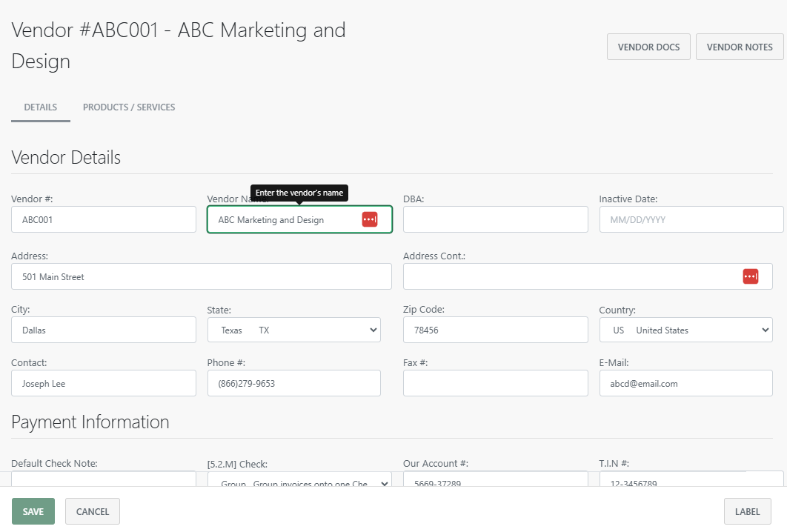787x532 pixels.
Task: Click password manager icon in Address Cont. field
Action: coord(751,276)
